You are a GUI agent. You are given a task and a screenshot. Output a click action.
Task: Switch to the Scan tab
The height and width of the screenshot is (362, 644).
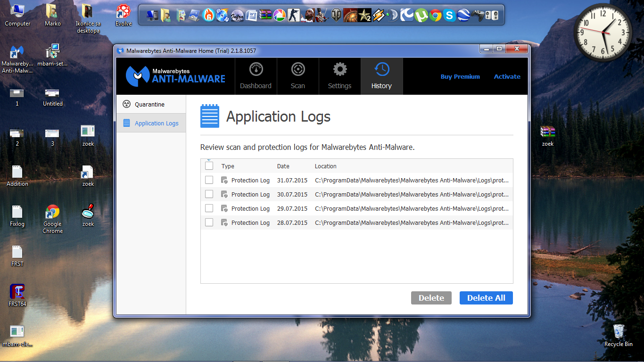(297, 76)
